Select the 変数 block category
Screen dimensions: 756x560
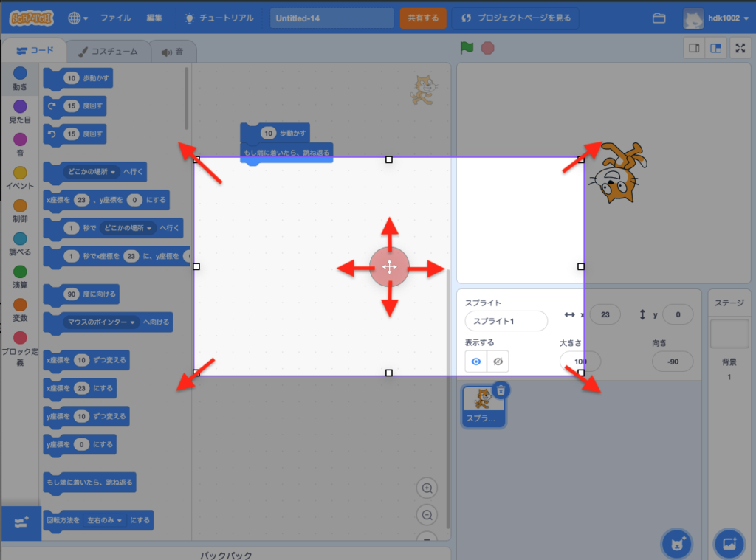click(x=20, y=311)
